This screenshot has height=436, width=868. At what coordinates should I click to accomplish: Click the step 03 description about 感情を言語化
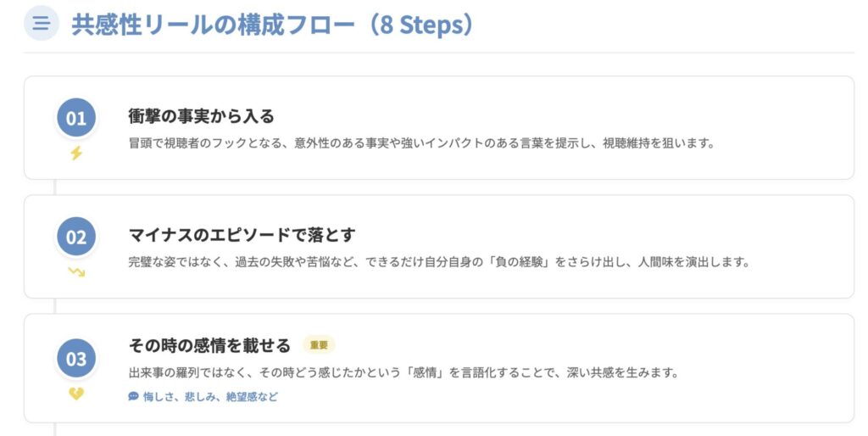point(403,372)
